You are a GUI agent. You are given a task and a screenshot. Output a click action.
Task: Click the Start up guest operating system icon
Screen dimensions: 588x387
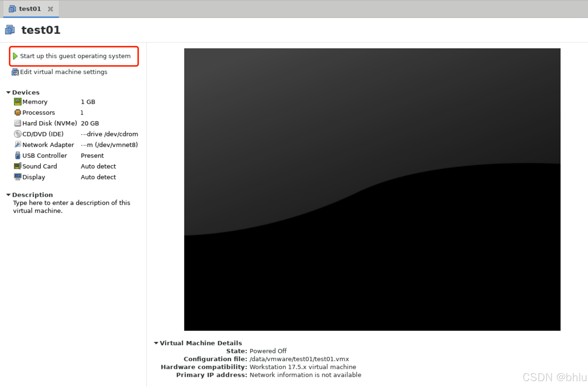16,56
